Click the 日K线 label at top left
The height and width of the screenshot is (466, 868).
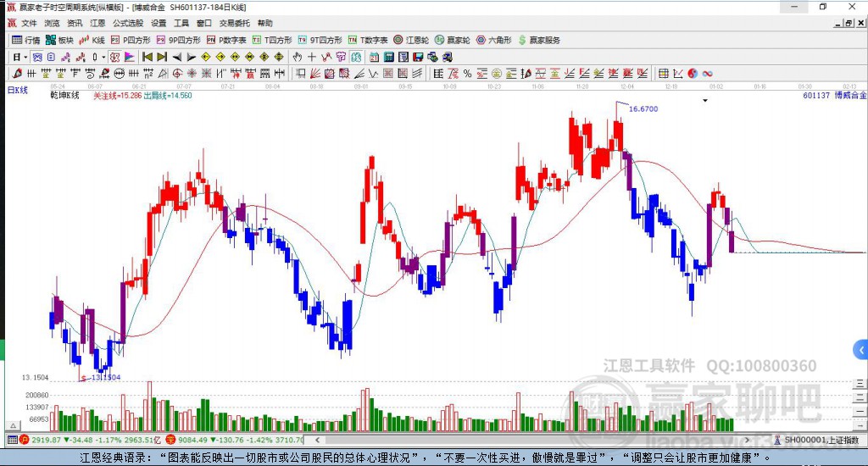(x=17, y=90)
